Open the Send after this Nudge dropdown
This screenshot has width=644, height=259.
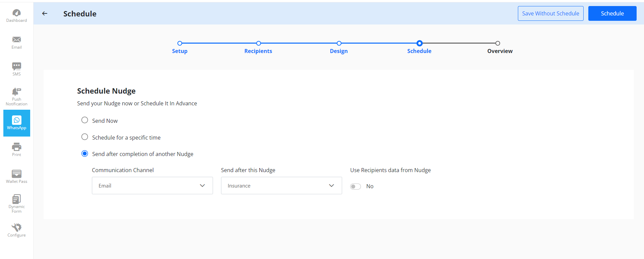pos(281,186)
